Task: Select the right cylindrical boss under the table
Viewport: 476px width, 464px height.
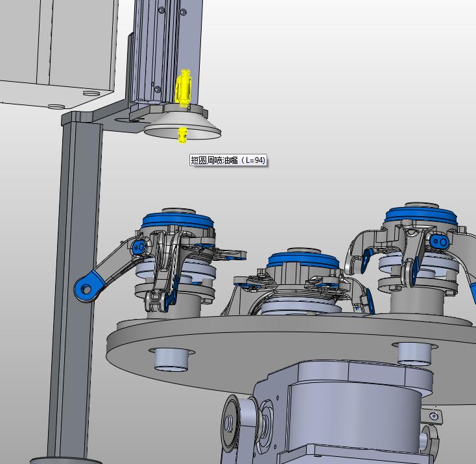Action: point(414,354)
